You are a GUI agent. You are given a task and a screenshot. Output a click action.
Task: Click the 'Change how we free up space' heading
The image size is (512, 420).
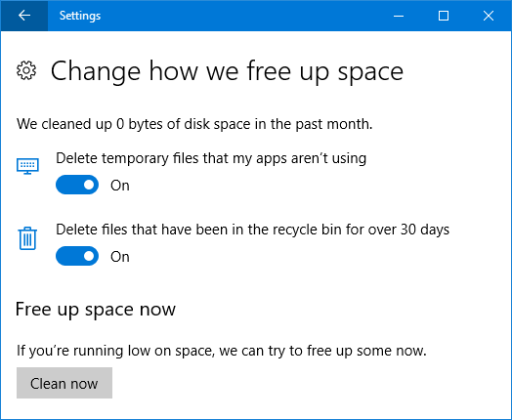228,71
